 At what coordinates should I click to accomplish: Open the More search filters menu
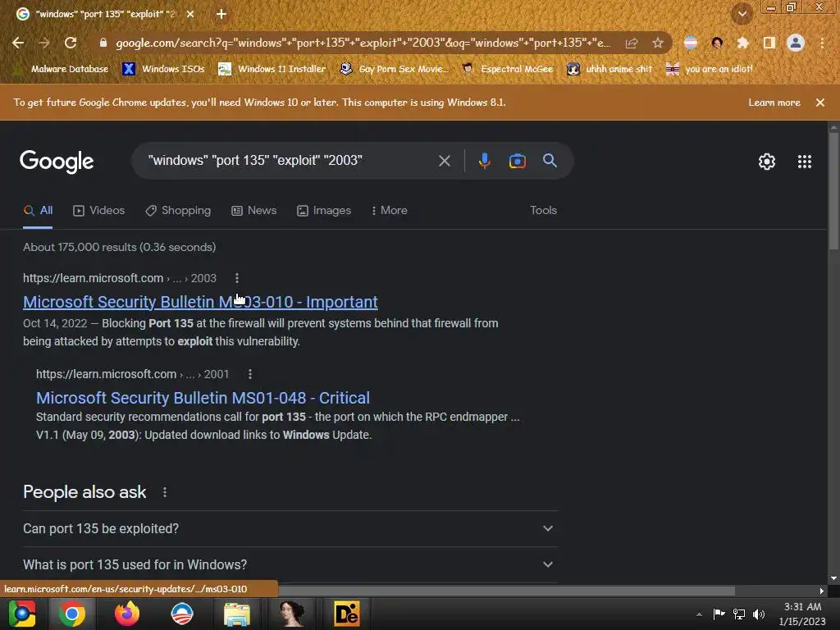pyautogui.click(x=390, y=211)
